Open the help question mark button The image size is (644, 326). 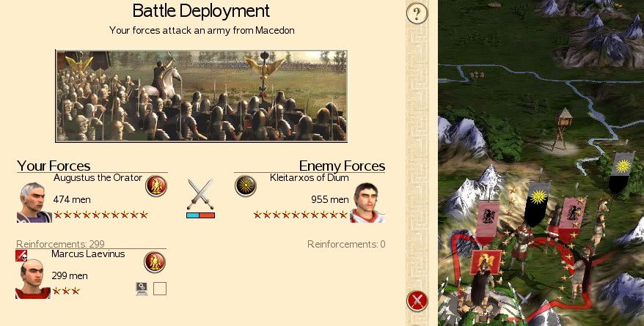pos(417,13)
